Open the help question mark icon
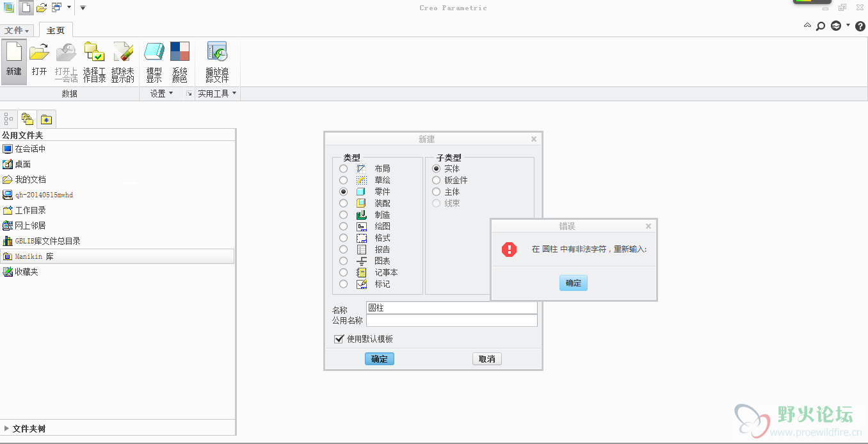The image size is (868, 444). click(860, 26)
